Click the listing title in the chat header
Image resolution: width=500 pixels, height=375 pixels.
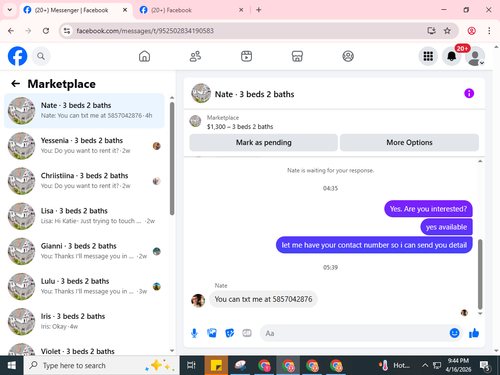[254, 94]
